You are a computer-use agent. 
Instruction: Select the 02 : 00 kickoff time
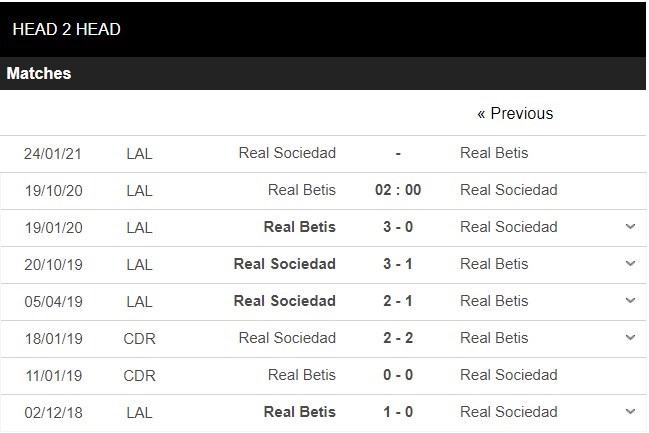pos(398,190)
